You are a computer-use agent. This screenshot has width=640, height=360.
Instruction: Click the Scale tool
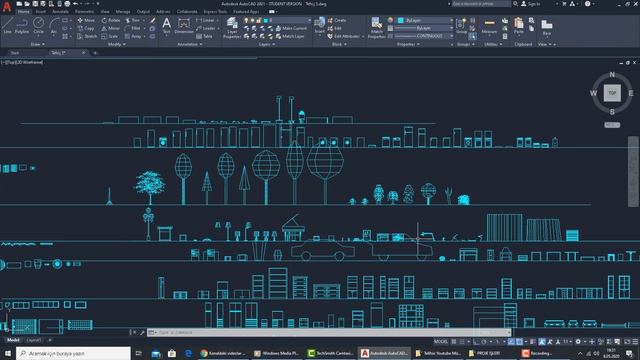coord(110,36)
